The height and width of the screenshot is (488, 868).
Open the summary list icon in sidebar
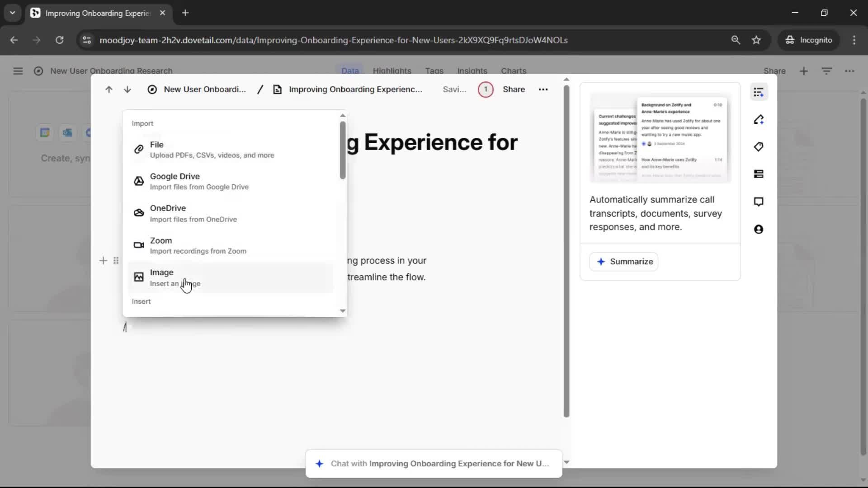click(759, 92)
